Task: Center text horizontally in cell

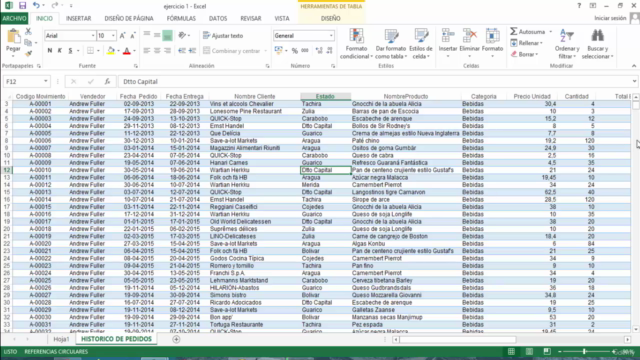Action: [x=157, y=51]
